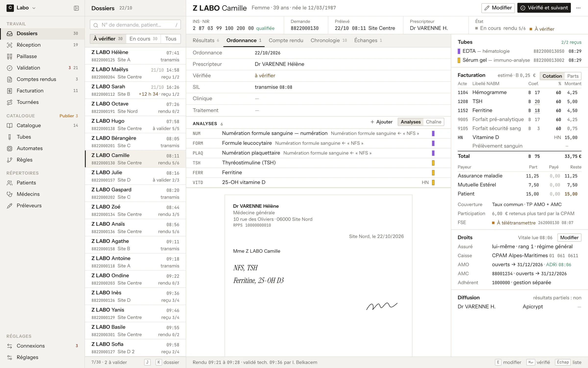Click yellow serum tube swatch on TSH row
The width and height of the screenshot is (588, 368).
pos(433,163)
